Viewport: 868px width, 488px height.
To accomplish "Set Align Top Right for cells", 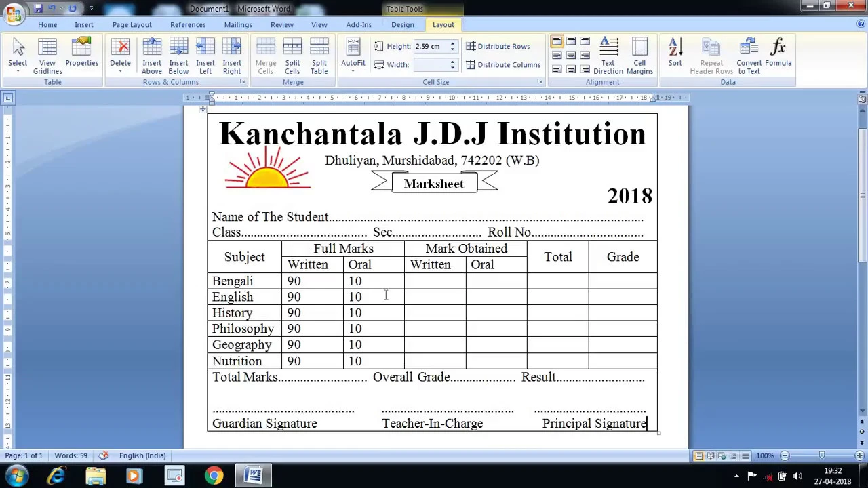I will (x=585, y=41).
